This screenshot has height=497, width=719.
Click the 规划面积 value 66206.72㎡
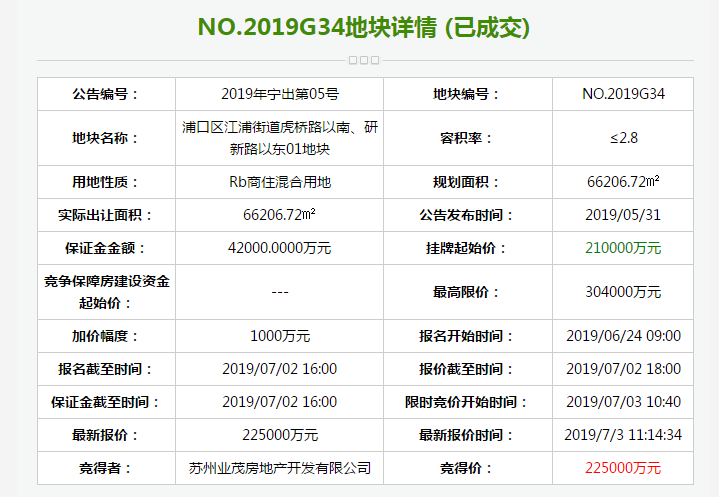[623, 182]
